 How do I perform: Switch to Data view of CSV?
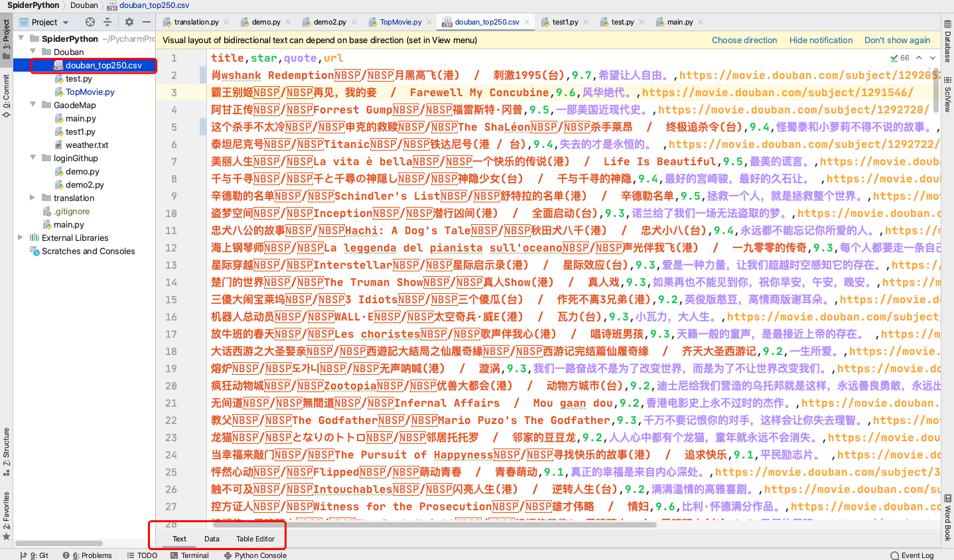pos(212,539)
